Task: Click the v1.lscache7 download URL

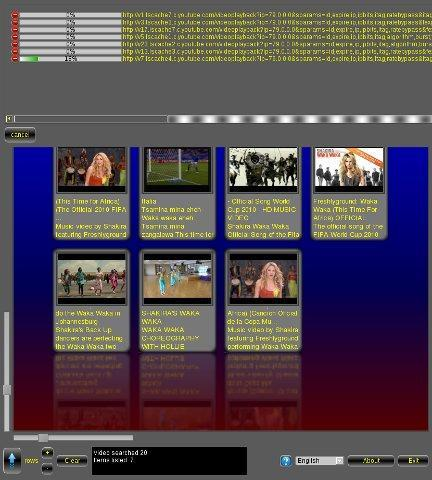Action: coord(277,15)
